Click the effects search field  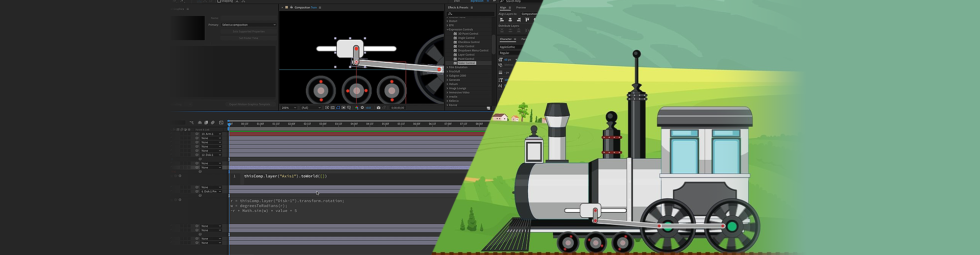[x=471, y=14]
